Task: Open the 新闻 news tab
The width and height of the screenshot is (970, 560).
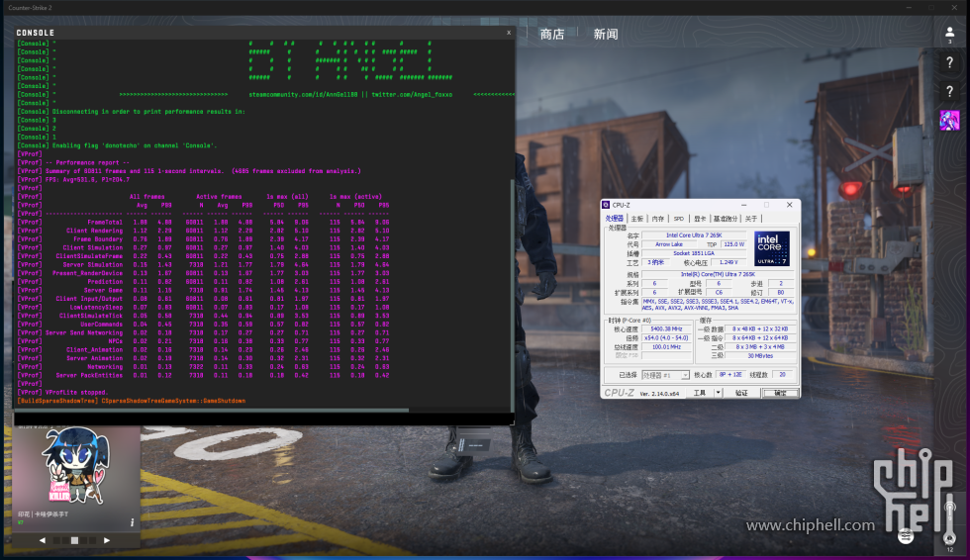Action: click(x=605, y=34)
